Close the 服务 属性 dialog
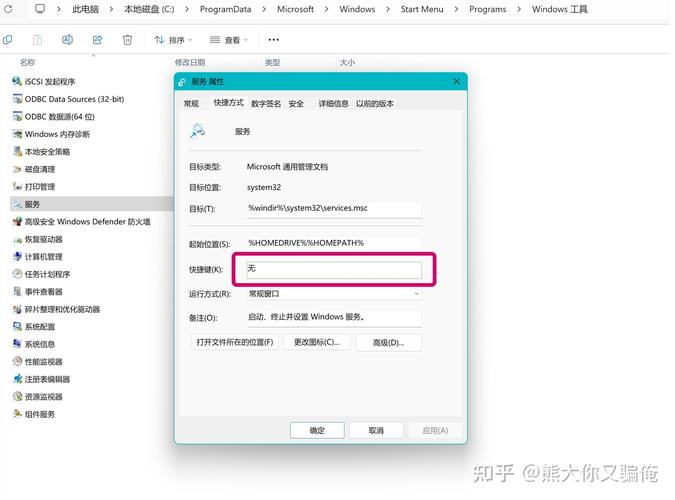Image resolution: width=675 pixels, height=500 pixels. point(456,81)
